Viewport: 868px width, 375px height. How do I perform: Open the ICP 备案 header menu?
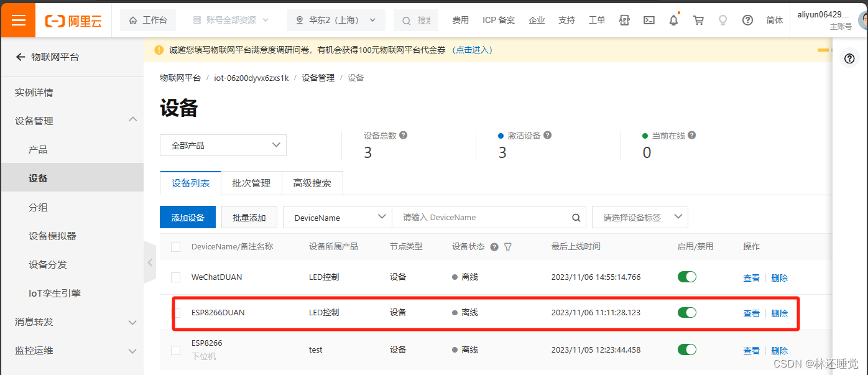coord(499,20)
